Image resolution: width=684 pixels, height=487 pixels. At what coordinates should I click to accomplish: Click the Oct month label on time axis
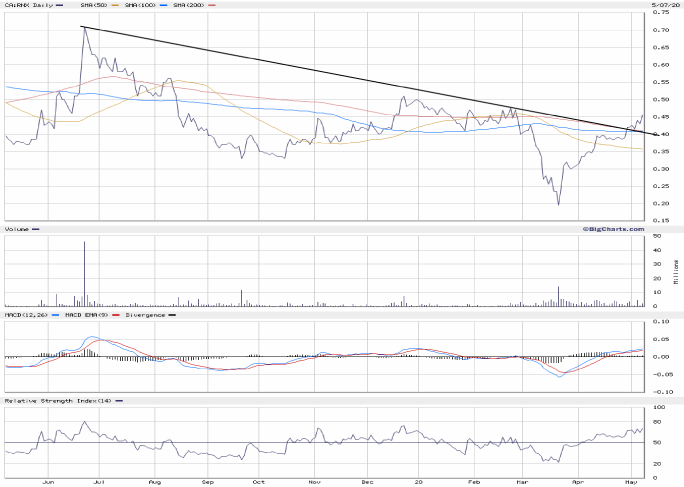[x=259, y=482]
